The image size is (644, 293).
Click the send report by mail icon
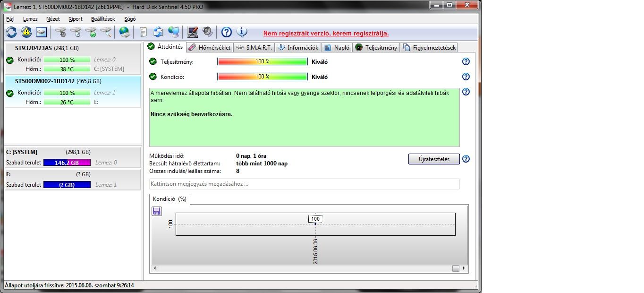coord(158,32)
